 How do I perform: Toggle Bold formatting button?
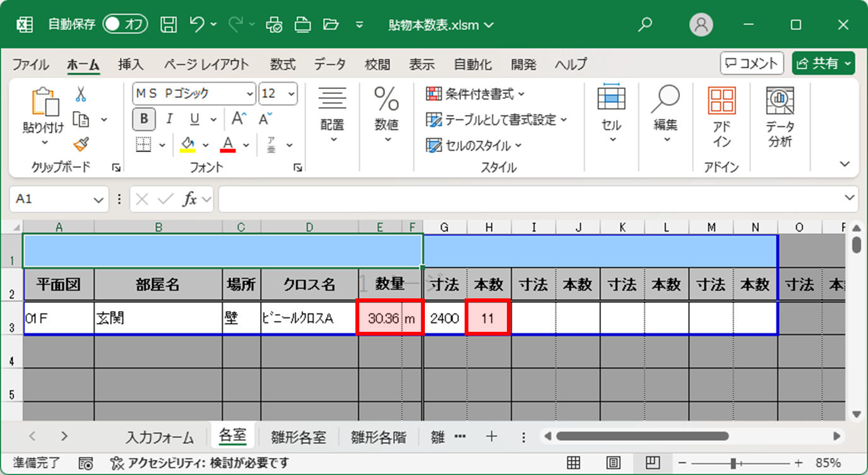144,119
